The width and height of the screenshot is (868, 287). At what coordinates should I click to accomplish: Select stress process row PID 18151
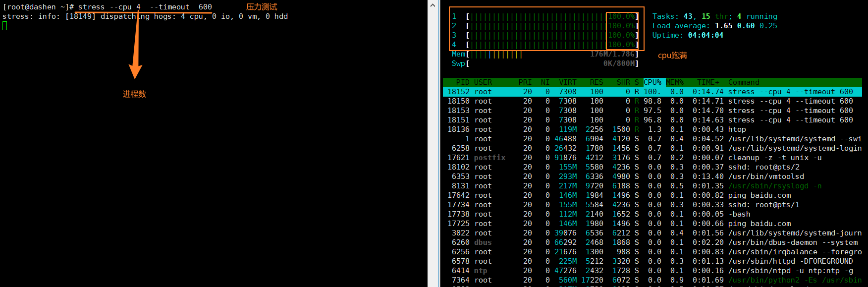(652, 120)
